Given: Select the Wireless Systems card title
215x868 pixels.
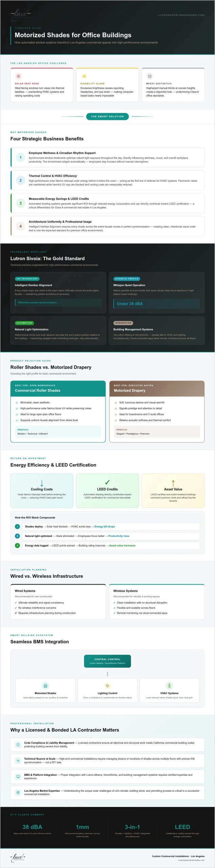Looking at the screenshot, I should pos(125,591).
